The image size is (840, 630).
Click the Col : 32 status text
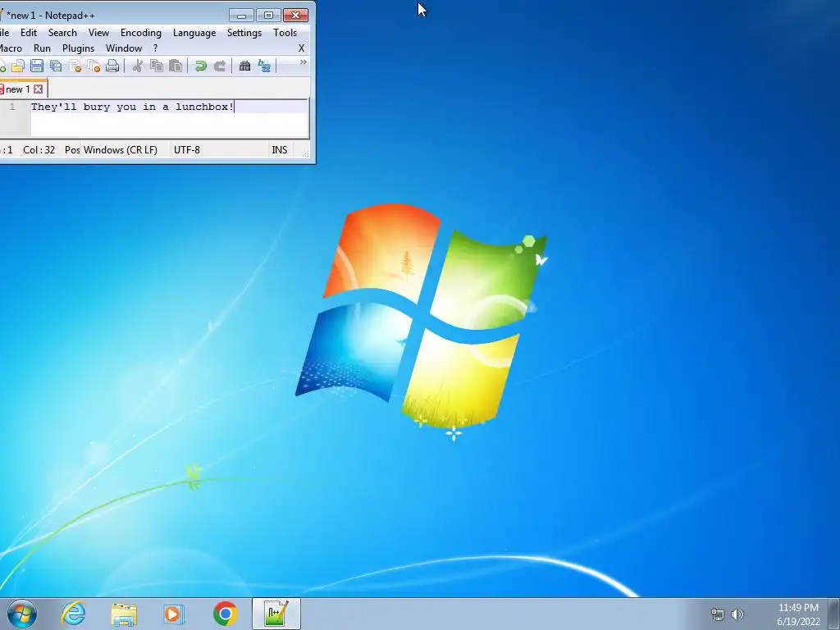[39, 150]
